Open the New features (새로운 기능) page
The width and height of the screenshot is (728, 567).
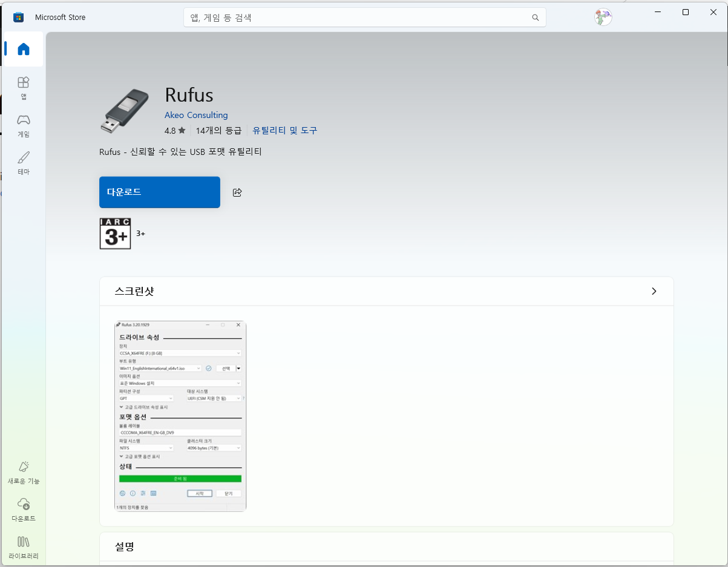coord(23,472)
